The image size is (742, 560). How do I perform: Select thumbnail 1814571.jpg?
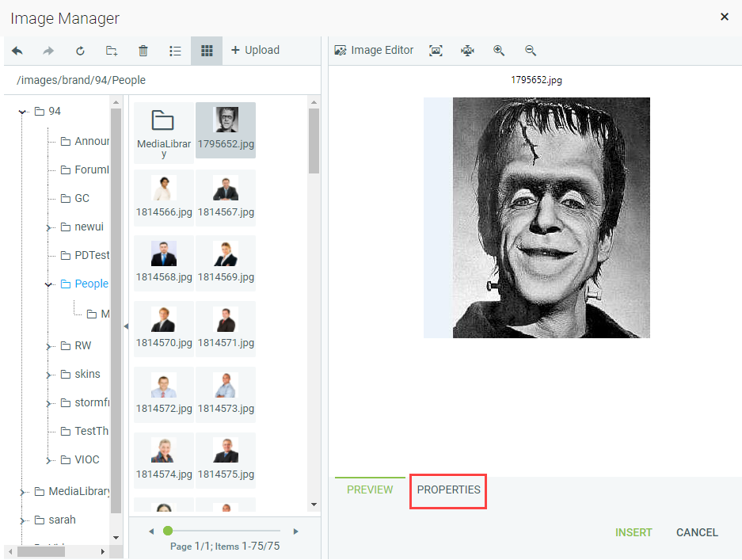click(x=226, y=329)
